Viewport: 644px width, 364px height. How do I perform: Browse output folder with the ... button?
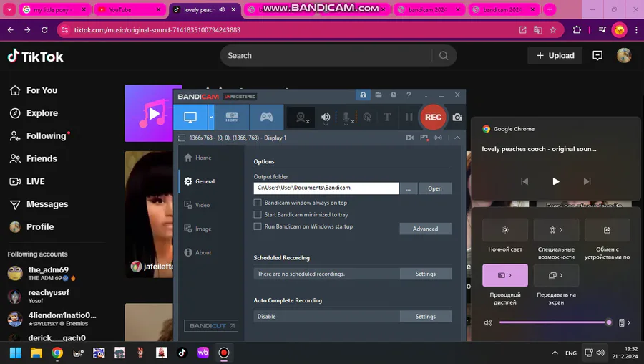click(x=409, y=188)
